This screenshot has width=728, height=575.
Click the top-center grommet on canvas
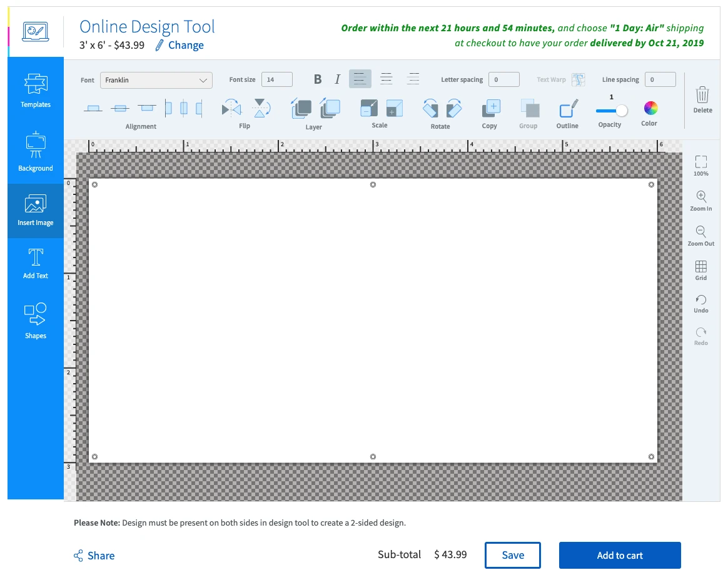(373, 185)
